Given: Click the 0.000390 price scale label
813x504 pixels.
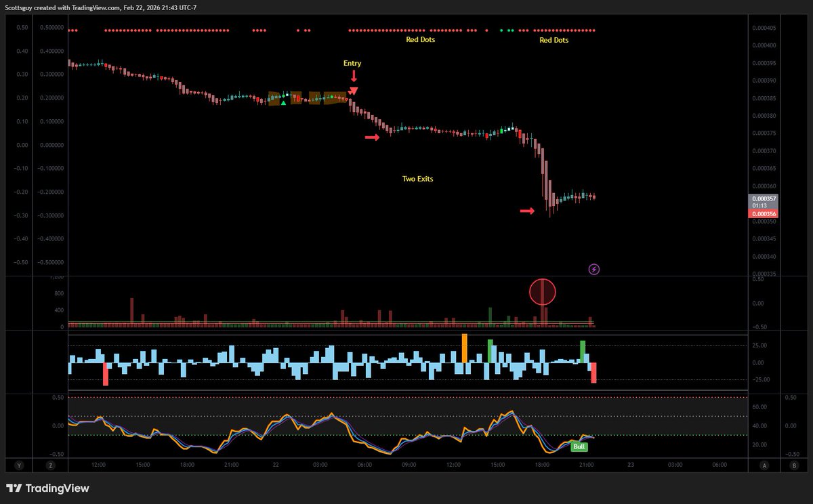Looking at the screenshot, I should [764, 81].
